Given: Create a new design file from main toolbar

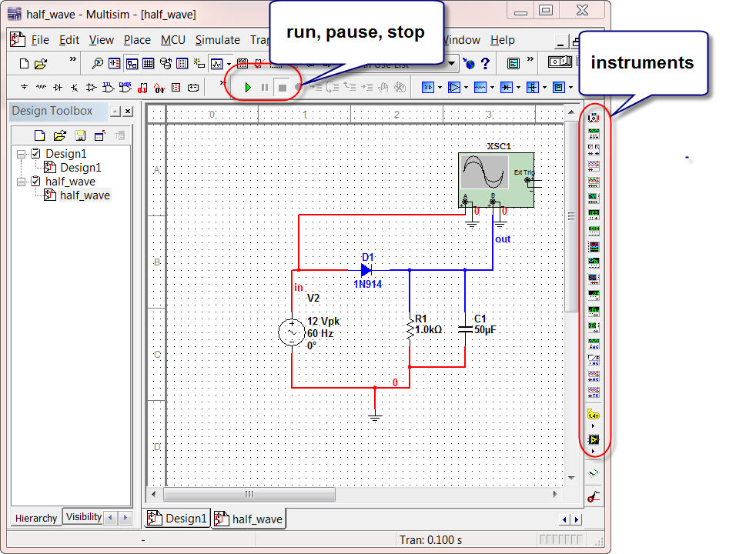Looking at the screenshot, I should (x=24, y=63).
